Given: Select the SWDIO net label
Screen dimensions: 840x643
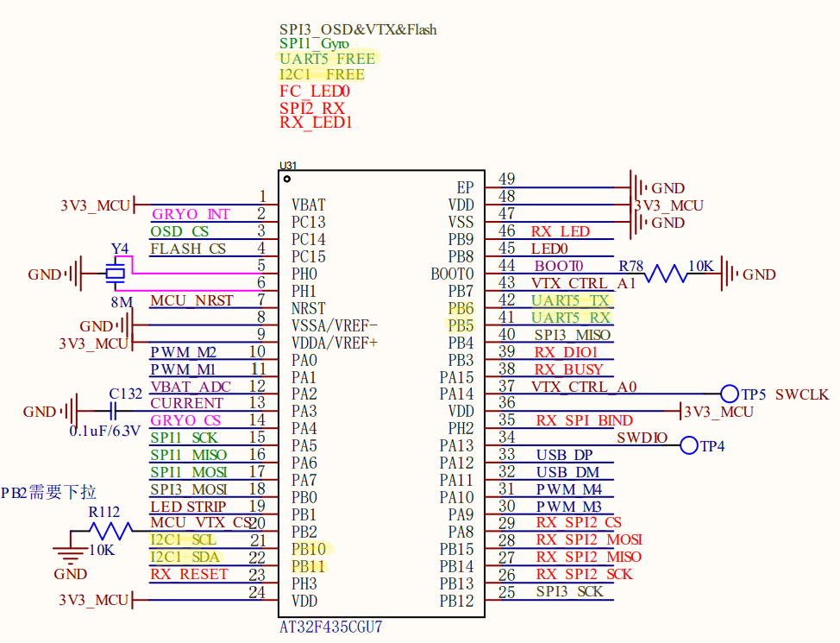Looking at the screenshot, I should click(642, 438).
